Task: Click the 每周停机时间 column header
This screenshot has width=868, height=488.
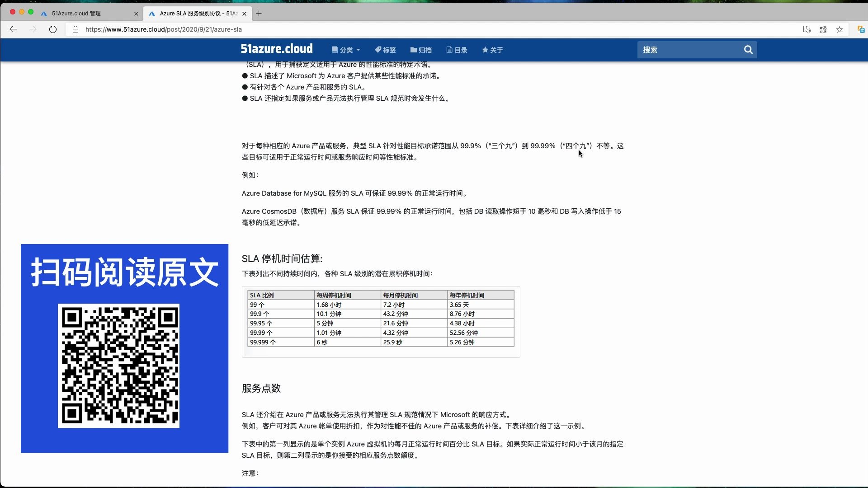Action: (348, 295)
